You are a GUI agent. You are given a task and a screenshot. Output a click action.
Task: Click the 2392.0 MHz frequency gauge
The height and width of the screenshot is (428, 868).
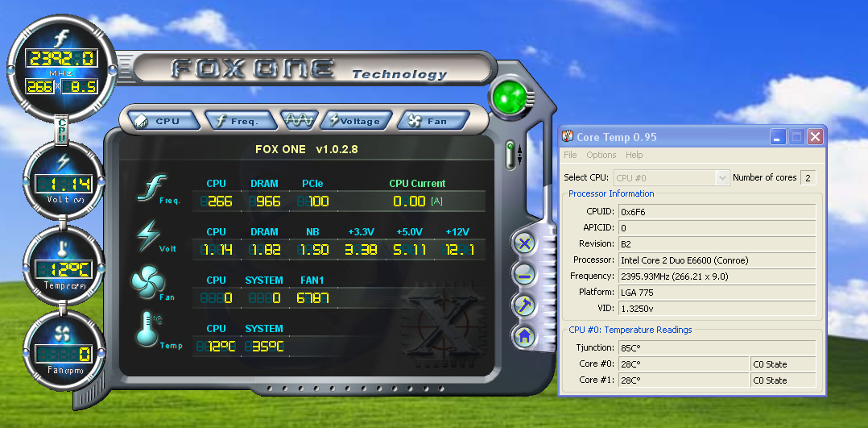click(x=62, y=59)
